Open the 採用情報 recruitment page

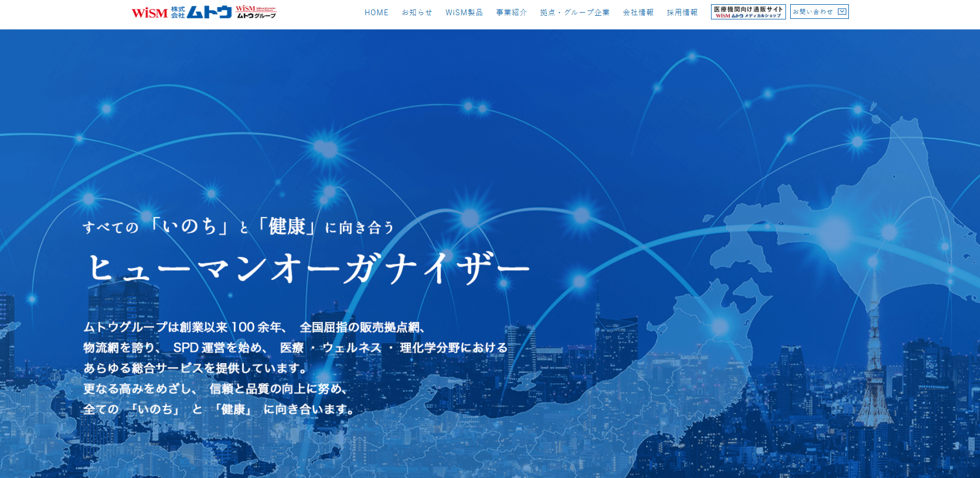[682, 13]
